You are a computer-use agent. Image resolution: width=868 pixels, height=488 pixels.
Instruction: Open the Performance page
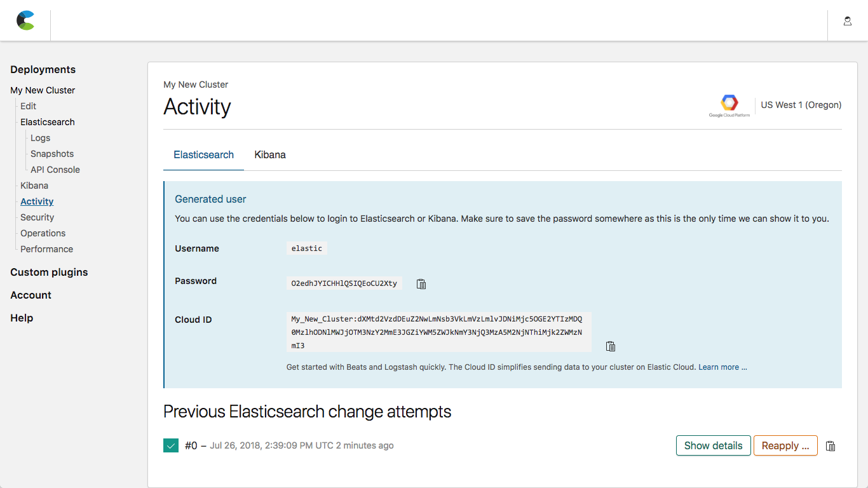pyautogui.click(x=47, y=249)
